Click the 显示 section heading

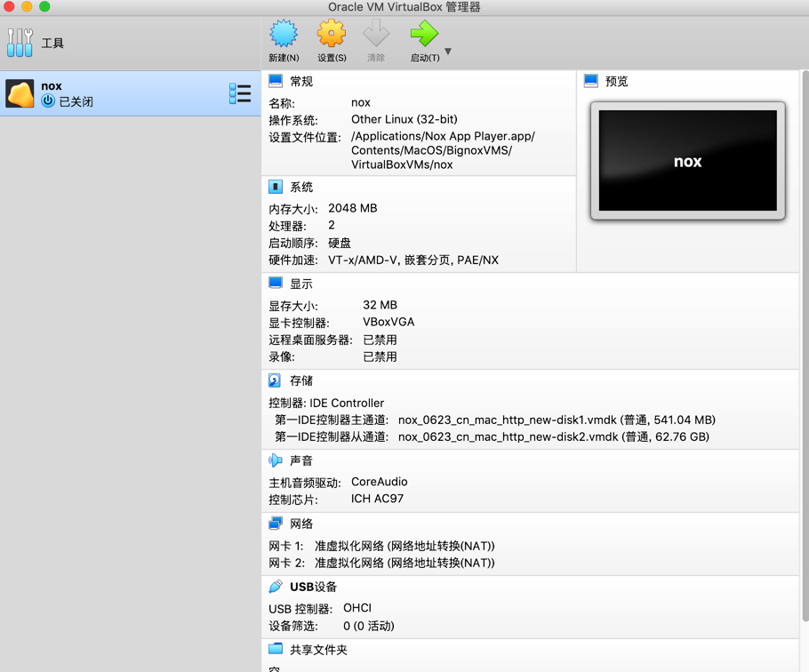[x=301, y=284]
